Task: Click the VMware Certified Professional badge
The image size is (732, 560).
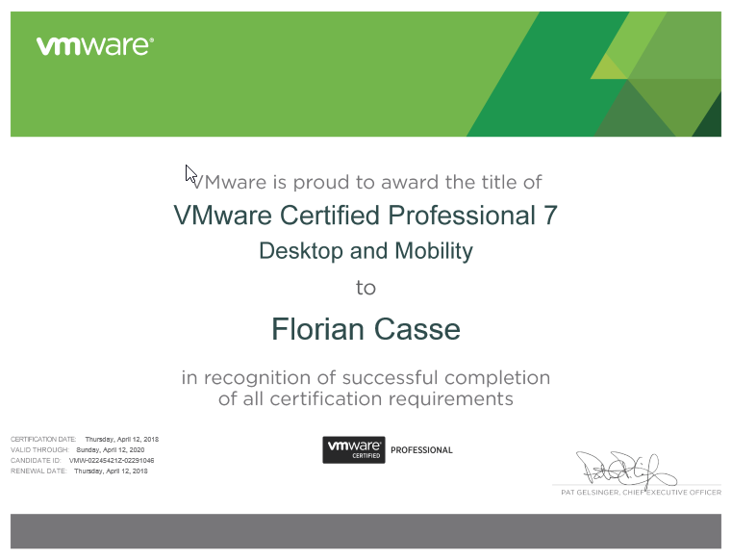Action: pyautogui.click(x=353, y=449)
